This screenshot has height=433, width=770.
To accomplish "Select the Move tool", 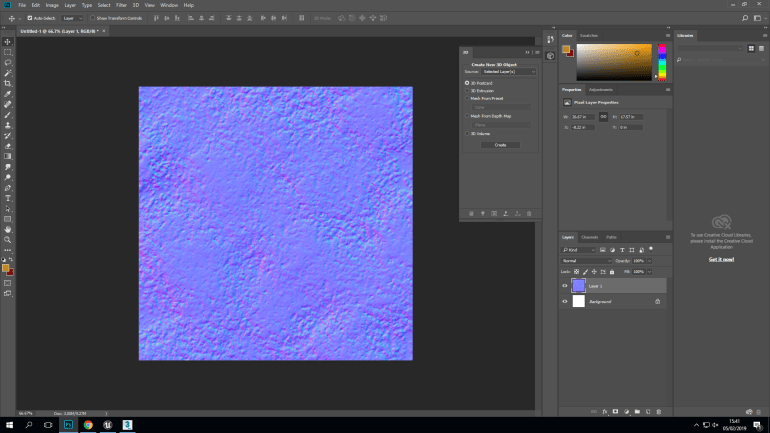I will point(7,42).
